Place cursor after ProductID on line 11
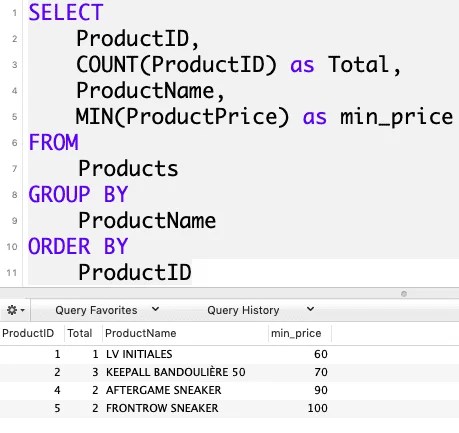This screenshot has height=433, width=459. pos(192,272)
